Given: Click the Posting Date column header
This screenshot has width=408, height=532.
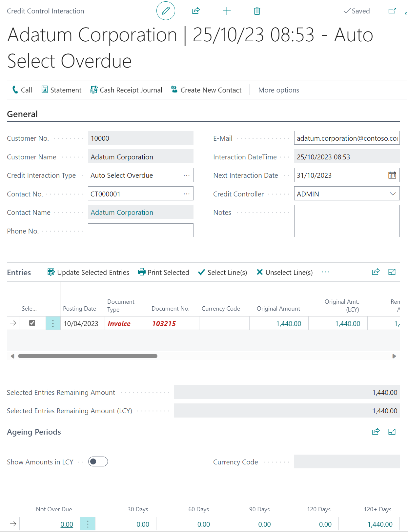Looking at the screenshot, I should pyautogui.click(x=79, y=308).
